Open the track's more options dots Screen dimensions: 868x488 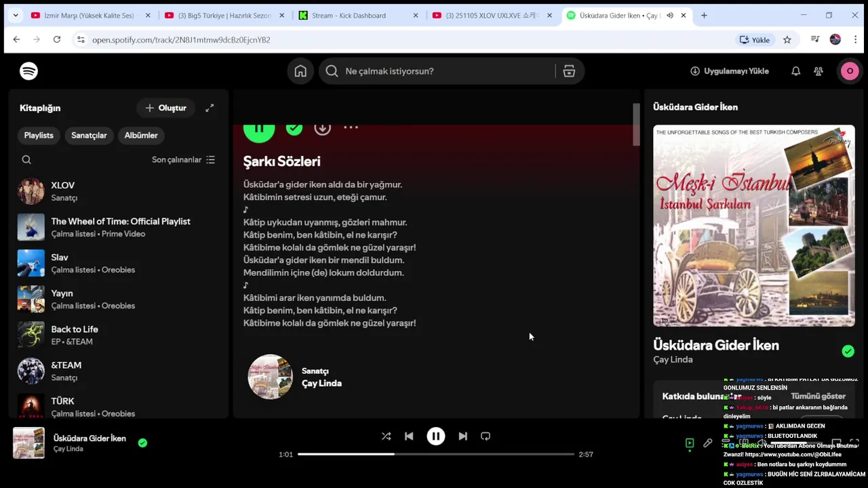coord(351,127)
